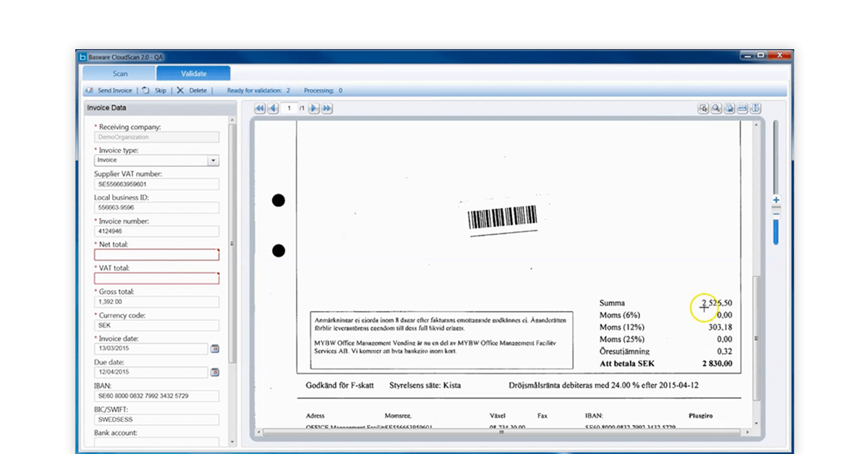The image size is (868, 454).
Task: Click the Bank account field
Action: (x=156, y=442)
